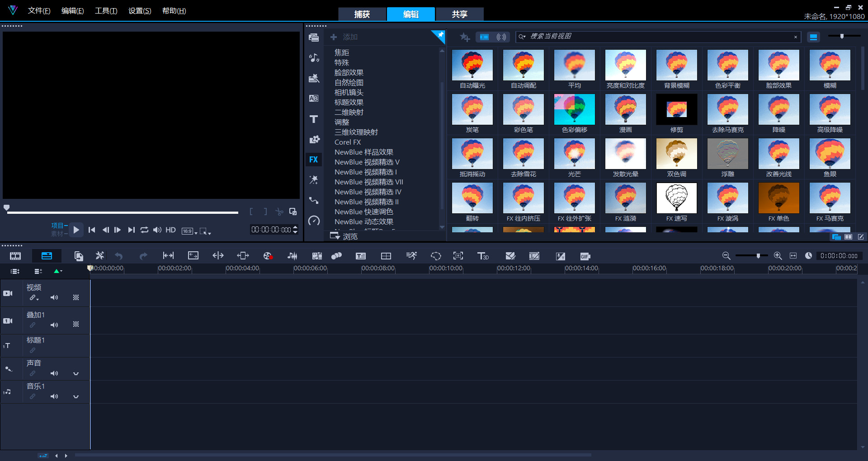868x461 pixels.
Task: Switch to the 共享 share tab
Action: tap(460, 14)
